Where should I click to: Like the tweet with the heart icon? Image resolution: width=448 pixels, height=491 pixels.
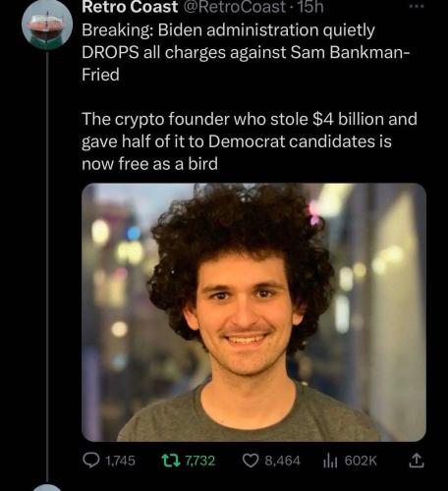tap(251, 461)
